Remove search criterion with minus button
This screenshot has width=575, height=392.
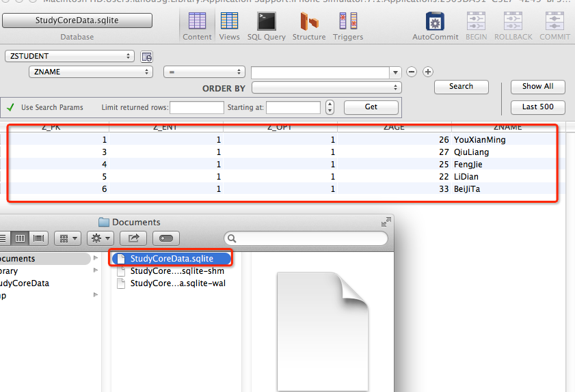pos(412,72)
